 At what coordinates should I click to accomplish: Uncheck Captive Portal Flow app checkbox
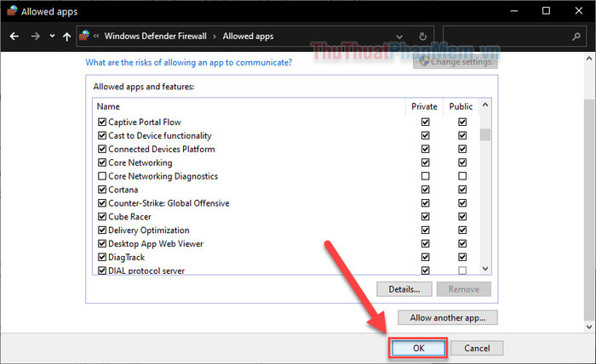pos(102,122)
